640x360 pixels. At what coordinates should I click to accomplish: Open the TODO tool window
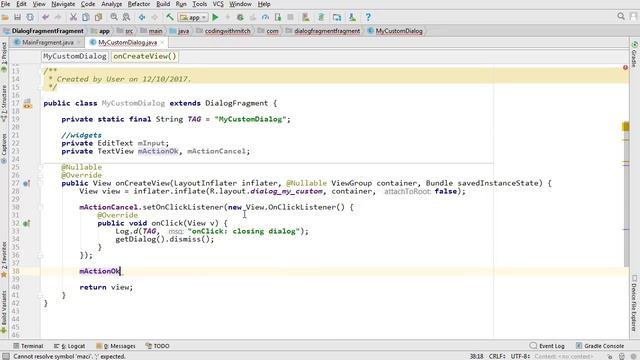tap(158, 346)
